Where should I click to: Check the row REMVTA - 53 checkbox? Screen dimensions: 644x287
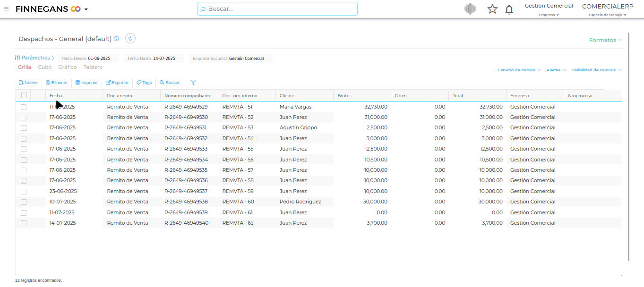tap(24, 128)
